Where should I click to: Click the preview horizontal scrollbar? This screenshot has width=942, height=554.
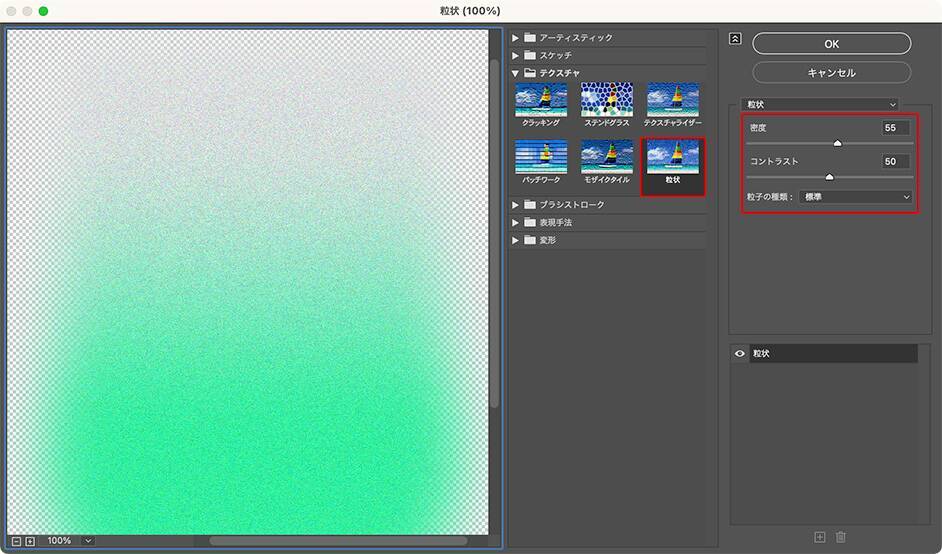click(338, 541)
